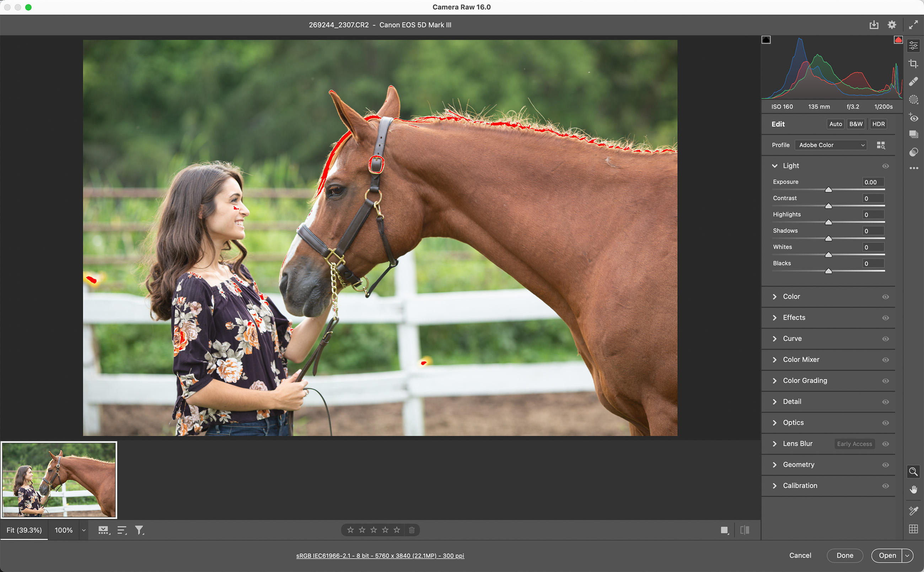Open the Masking tool
Viewport: 924px width, 572px height.
point(913,99)
